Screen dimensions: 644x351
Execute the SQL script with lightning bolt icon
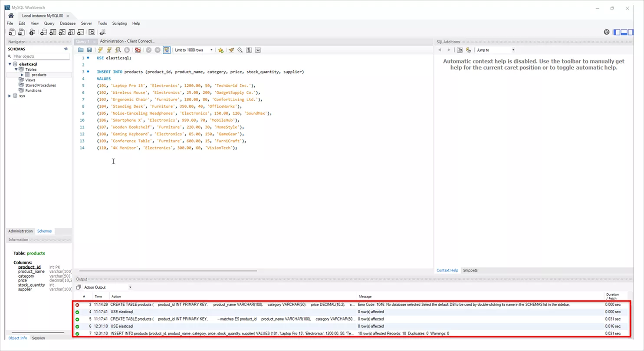click(x=100, y=50)
